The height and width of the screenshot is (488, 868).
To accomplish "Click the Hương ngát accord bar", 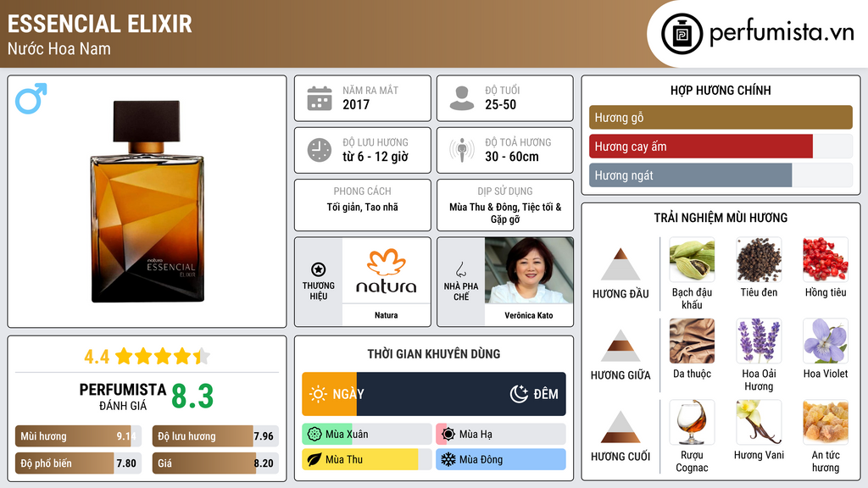I will 721,175.
